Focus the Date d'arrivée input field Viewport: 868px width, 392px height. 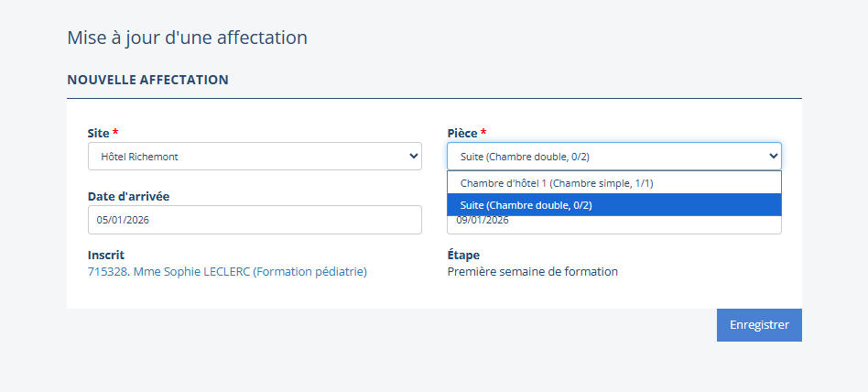tap(255, 220)
